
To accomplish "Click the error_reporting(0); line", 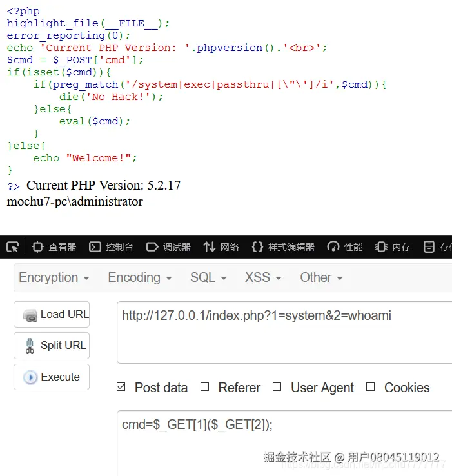I will point(68,35).
